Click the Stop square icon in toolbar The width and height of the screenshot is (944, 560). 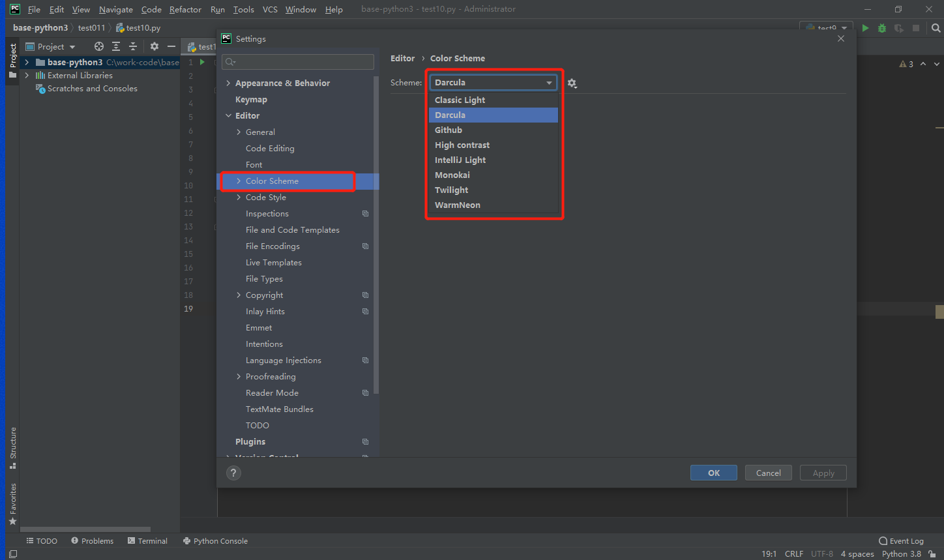pyautogui.click(x=916, y=28)
